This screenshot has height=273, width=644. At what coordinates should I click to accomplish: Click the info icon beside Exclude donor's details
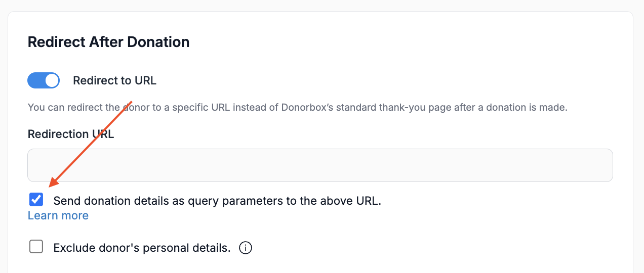point(245,248)
